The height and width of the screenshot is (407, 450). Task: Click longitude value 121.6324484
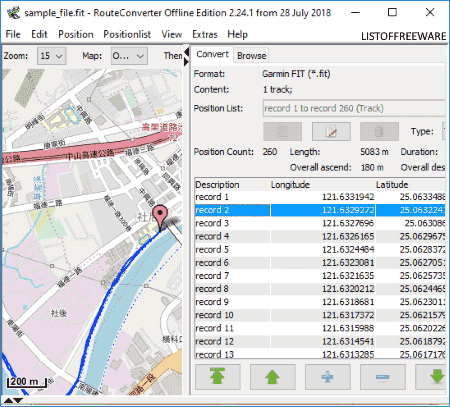click(348, 249)
